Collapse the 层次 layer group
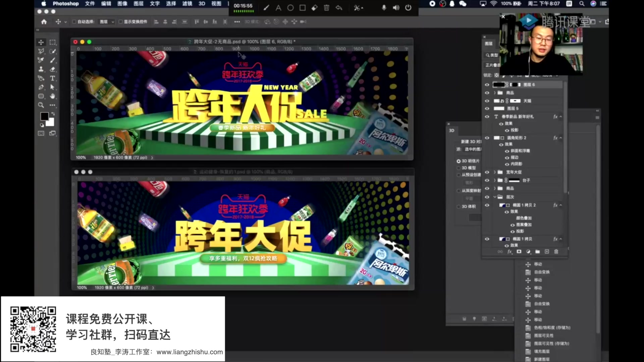The image size is (644, 362). click(x=494, y=197)
